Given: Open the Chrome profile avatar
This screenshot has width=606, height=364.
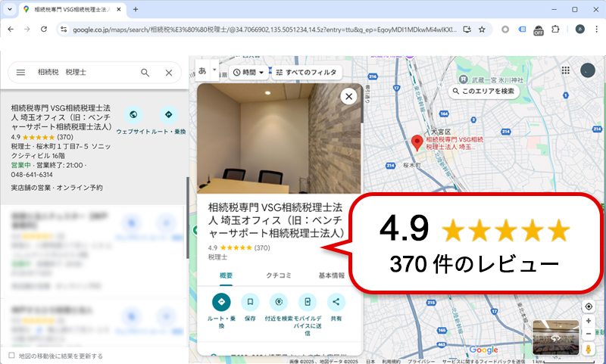Looking at the screenshot, I should 579,30.
